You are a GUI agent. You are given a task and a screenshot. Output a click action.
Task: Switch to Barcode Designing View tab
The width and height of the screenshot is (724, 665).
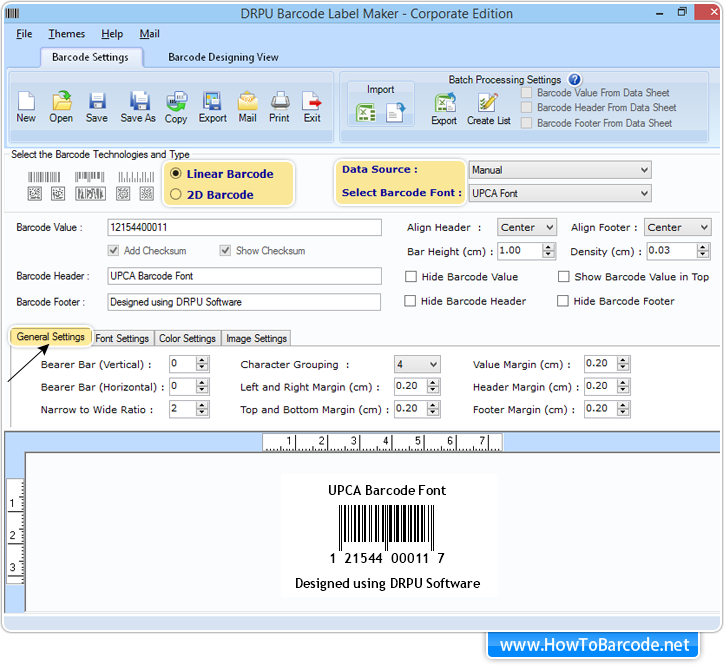click(223, 58)
